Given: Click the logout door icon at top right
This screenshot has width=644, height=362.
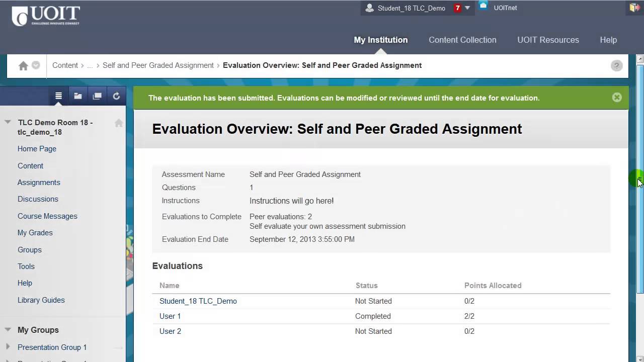Looking at the screenshot, I should (x=634, y=8).
